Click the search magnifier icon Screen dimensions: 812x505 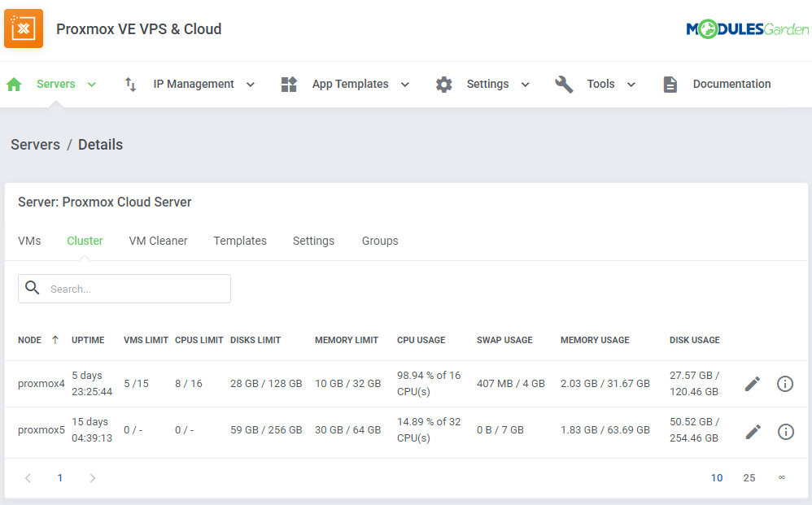[32, 288]
